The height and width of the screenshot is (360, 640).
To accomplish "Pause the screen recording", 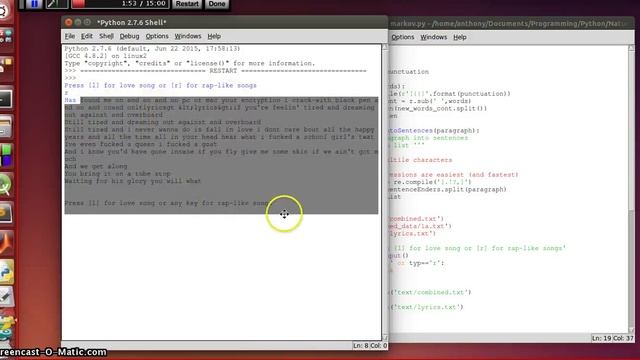I will pos(34,4).
